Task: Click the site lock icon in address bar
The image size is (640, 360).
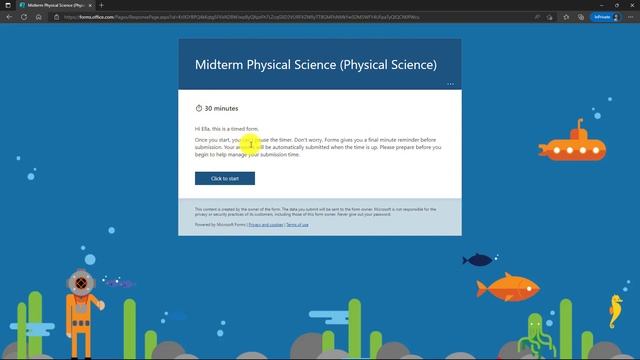Action: click(57, 17)
